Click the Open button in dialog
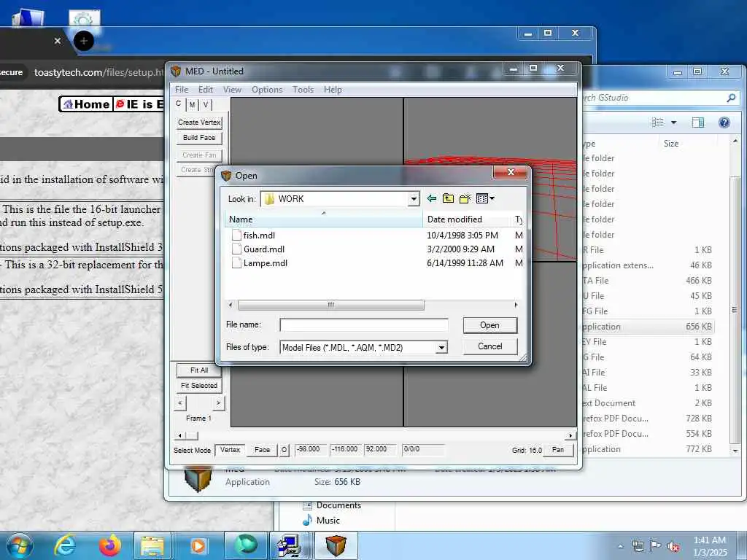 point(489,325)
